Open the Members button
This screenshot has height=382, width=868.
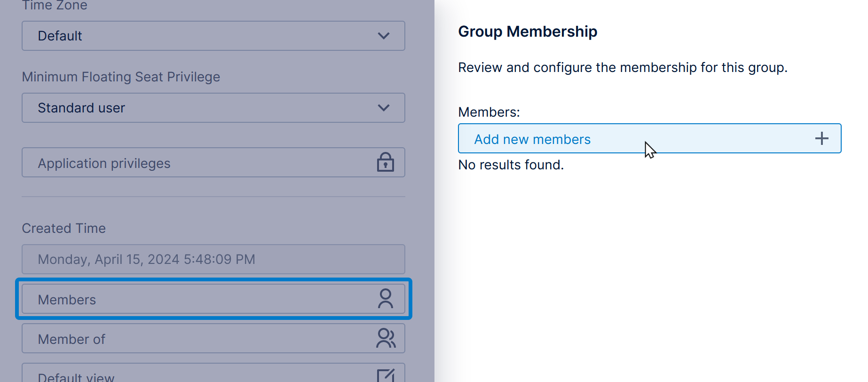(213, 299)
